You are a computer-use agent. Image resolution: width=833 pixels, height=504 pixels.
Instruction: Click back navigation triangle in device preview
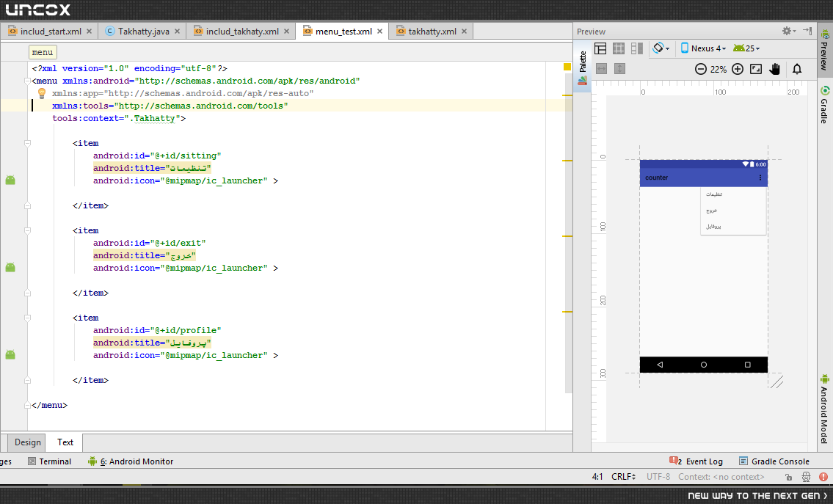tap(660, 365)
